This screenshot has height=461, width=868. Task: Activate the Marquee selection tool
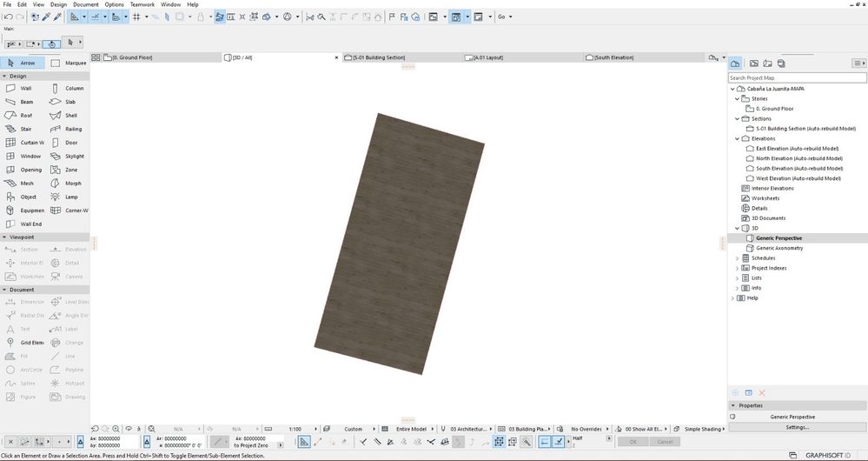click(x=68, y=63)
